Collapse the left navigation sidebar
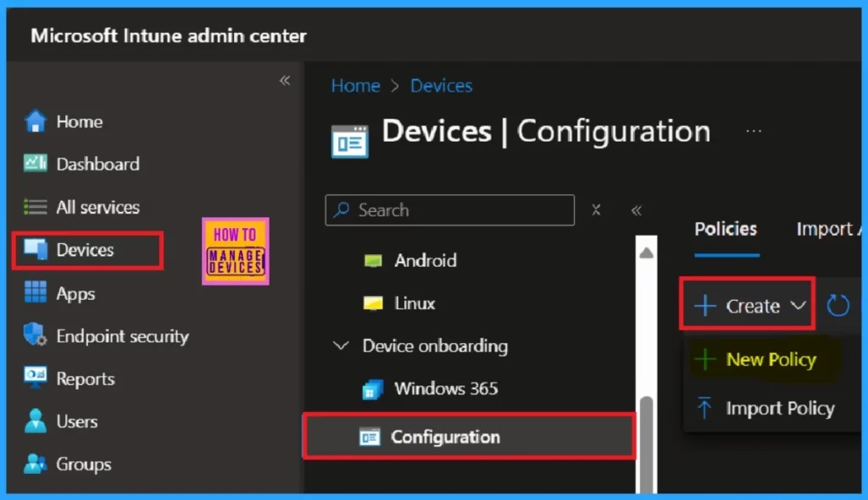 coord(285,81)
